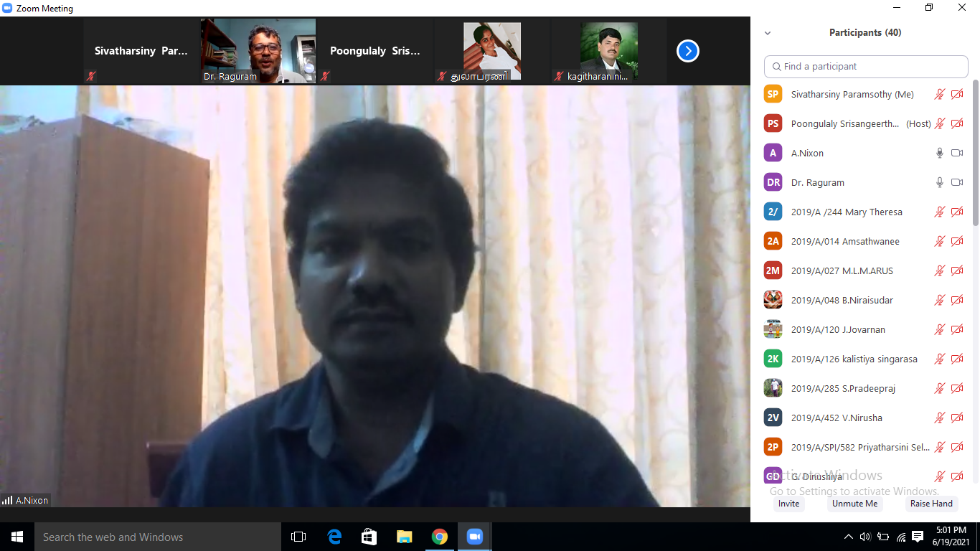Open File Explorer from the taskbar
This screenshot has height=551, width=980.
point(405,537)
